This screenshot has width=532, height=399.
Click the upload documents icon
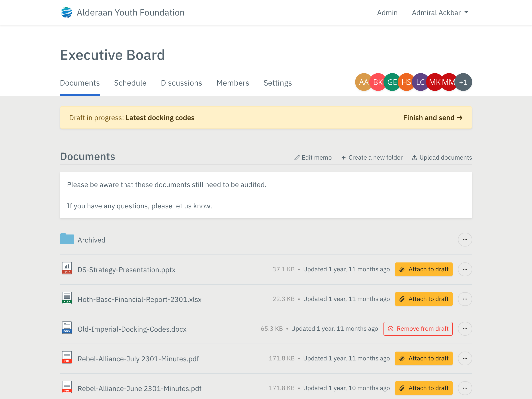(x=414, y=158)
